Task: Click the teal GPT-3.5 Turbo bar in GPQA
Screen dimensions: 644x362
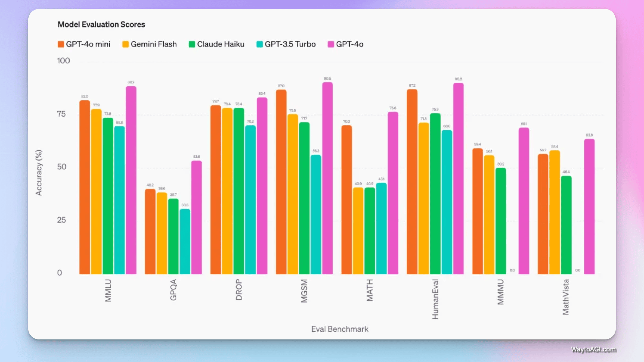Action: pyautogui.click(x=185, y=242)
